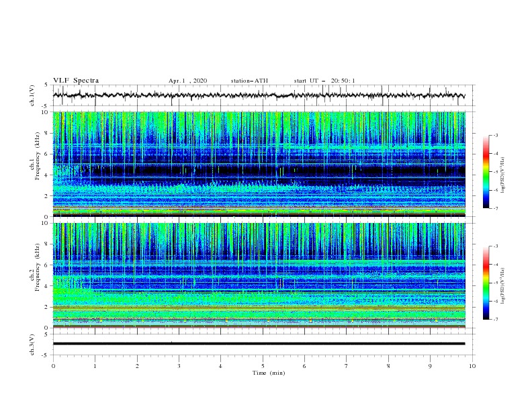The width and height of the screenshot is (532, 411).
Task: Click the time axis tick label '1'
Action: [x=95, y=366]
